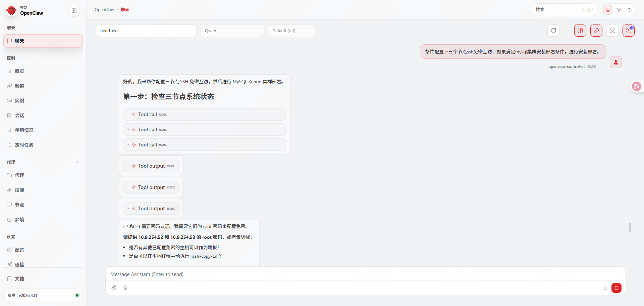Click the chat scrollbar thumb
Viewport: 644px width, 306px height.
630,227
